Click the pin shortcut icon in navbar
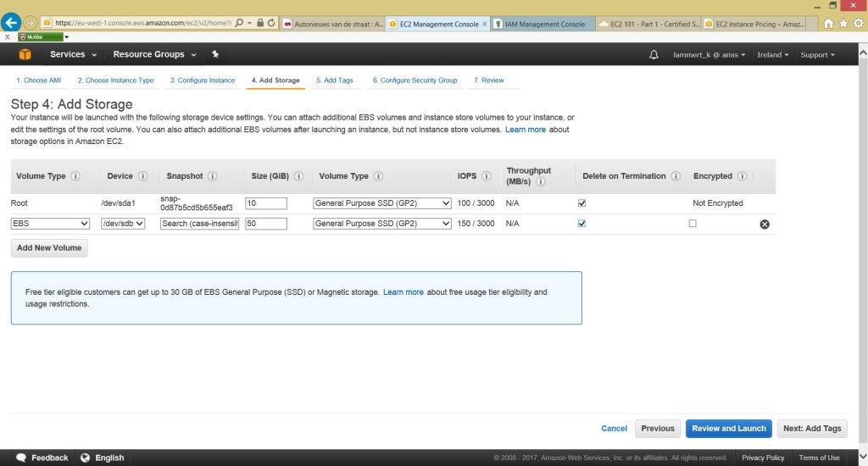This screenshot has height=466, width=868. (215, 55)
